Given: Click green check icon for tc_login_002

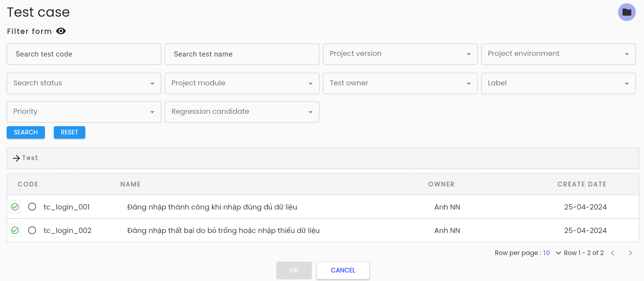Looking at the screenshot, I should pos(15,230).
